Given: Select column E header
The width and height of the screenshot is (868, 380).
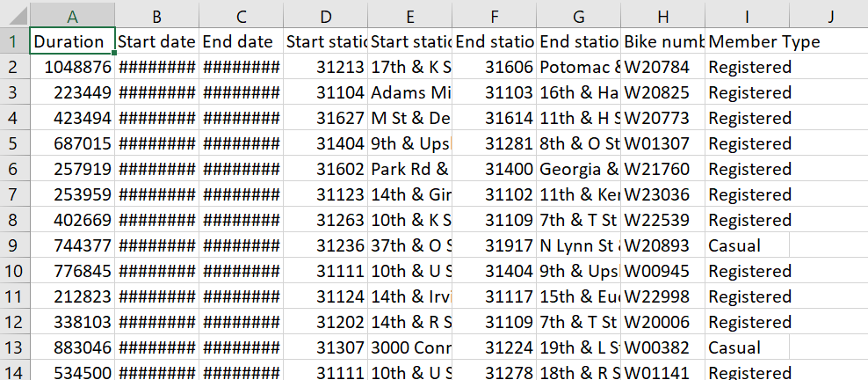Looking at the screenshot, I should [410, 14].
